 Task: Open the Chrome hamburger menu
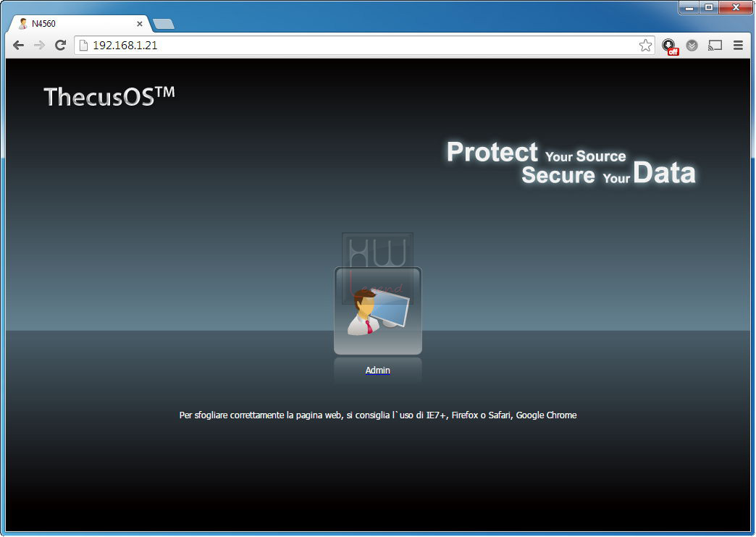pyautogui.click(x=738, y=46)
